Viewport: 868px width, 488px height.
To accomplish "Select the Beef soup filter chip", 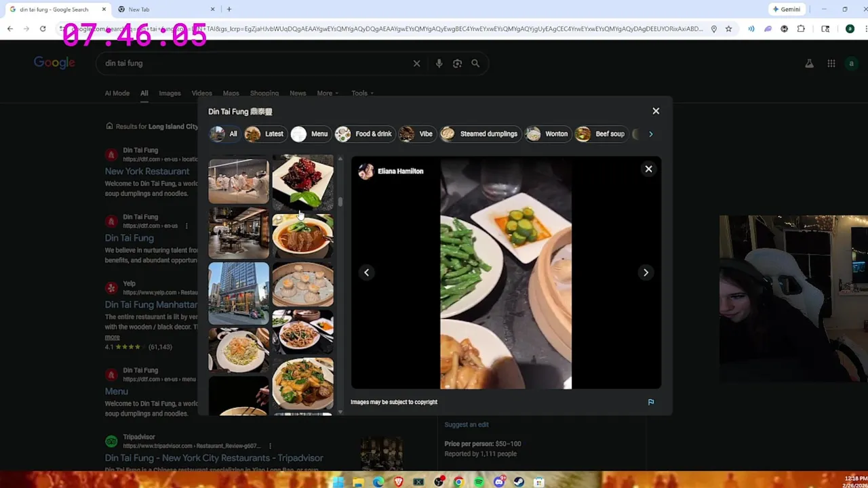I will [601, 134].
